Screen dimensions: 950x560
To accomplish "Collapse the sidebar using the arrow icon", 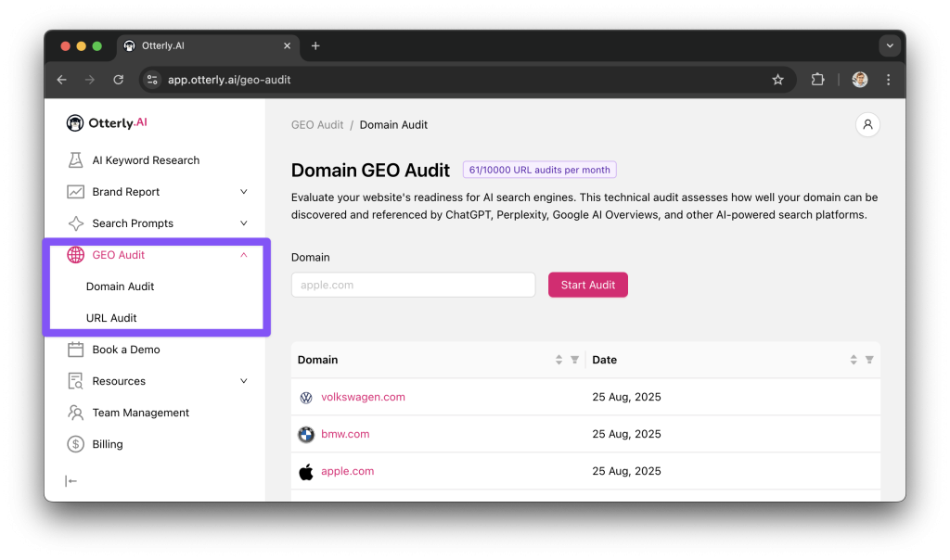I will [71, 480].
